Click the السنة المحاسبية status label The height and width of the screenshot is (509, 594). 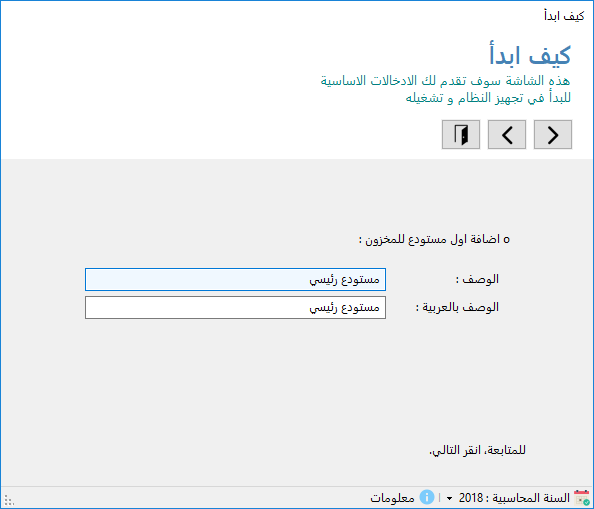(530, 498)
